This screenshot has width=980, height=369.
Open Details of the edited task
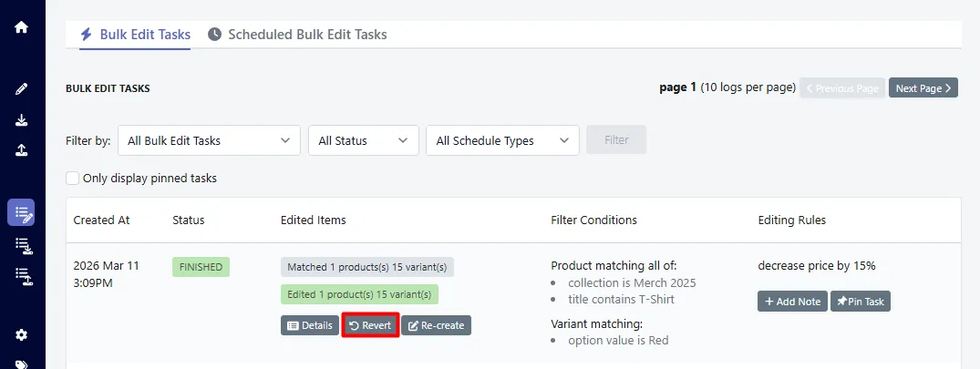(309, 325)
